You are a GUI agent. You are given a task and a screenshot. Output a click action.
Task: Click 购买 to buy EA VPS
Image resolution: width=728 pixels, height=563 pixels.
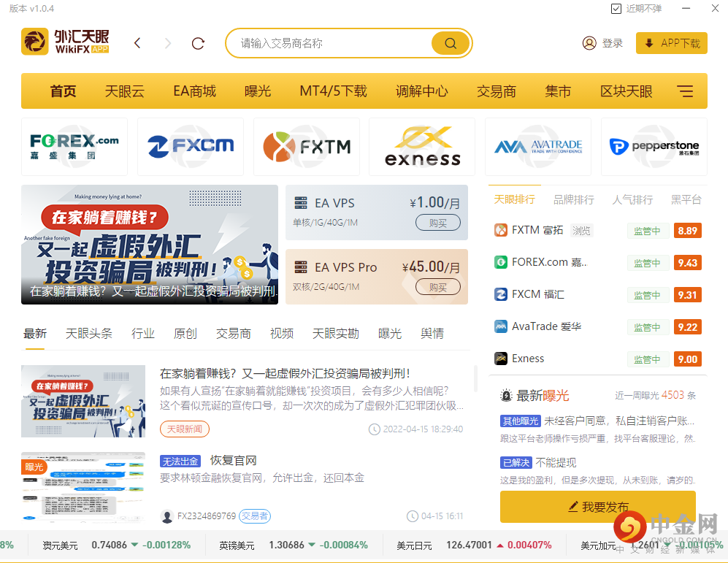point(438,223)
